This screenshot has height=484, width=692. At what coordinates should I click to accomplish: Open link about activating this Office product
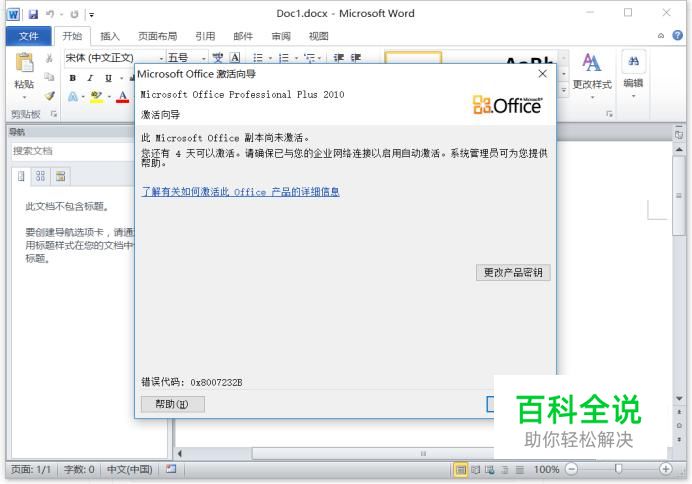click(241, 191)
